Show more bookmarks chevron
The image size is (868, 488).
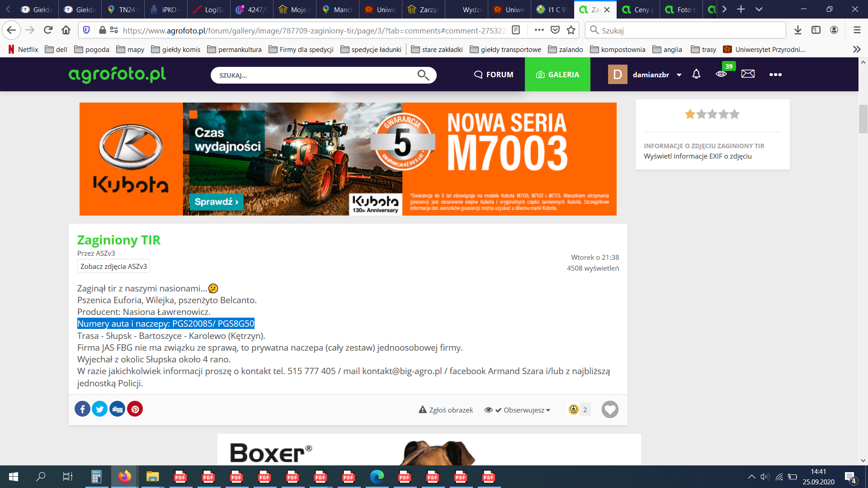tap(856, 49)
